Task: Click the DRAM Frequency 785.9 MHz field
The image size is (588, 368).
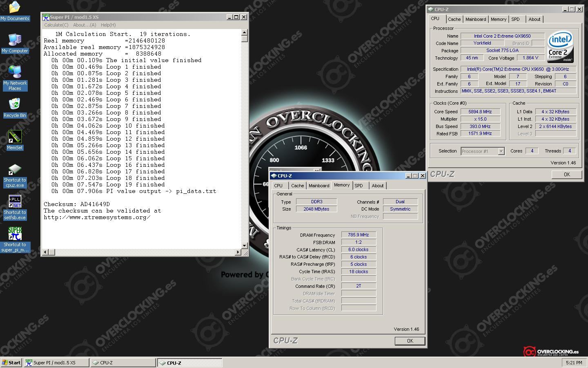Action: tap(359, 235)
